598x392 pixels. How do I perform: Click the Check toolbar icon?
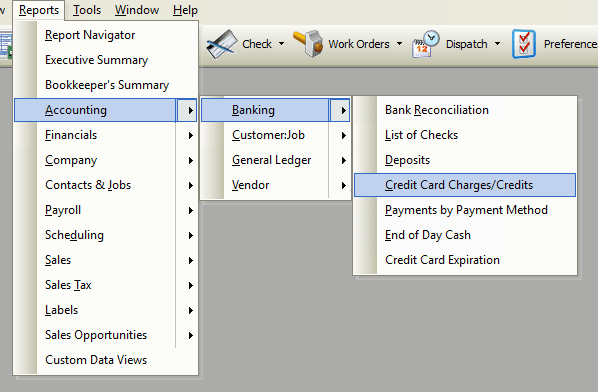coord(222,44)
